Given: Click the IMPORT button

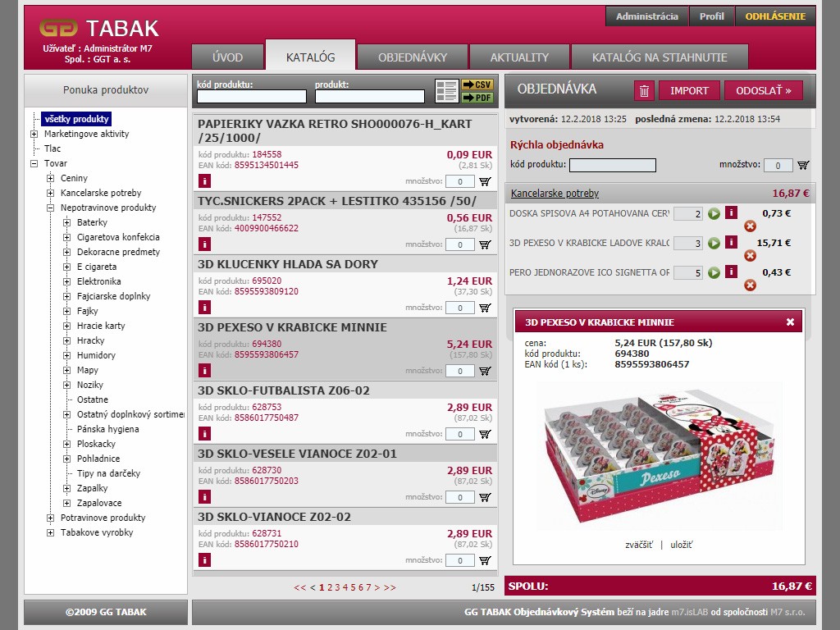Looking at the screenshot, I should point(689,90).
